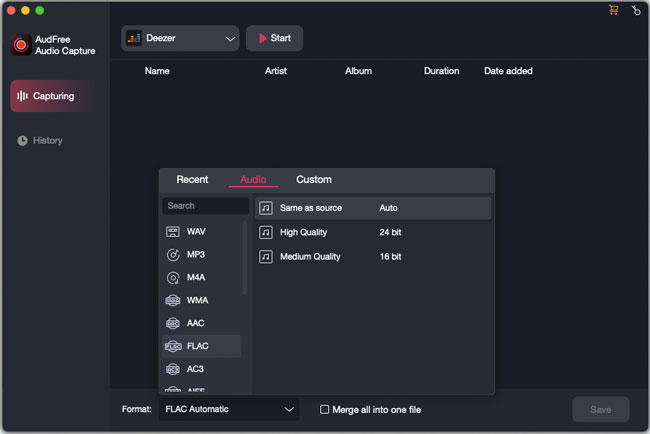Click the MP3 format icon

(x=173, y=255)
